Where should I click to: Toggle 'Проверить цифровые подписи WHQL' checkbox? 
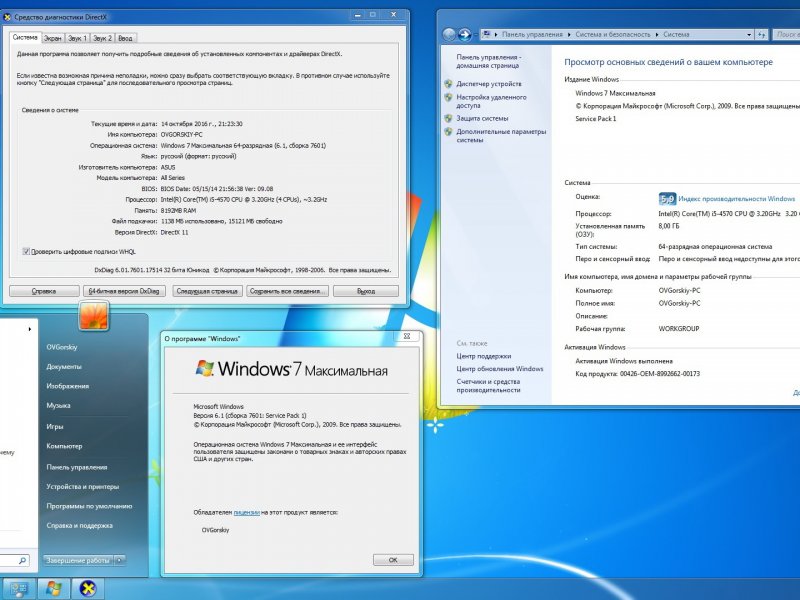pos(26,252)
